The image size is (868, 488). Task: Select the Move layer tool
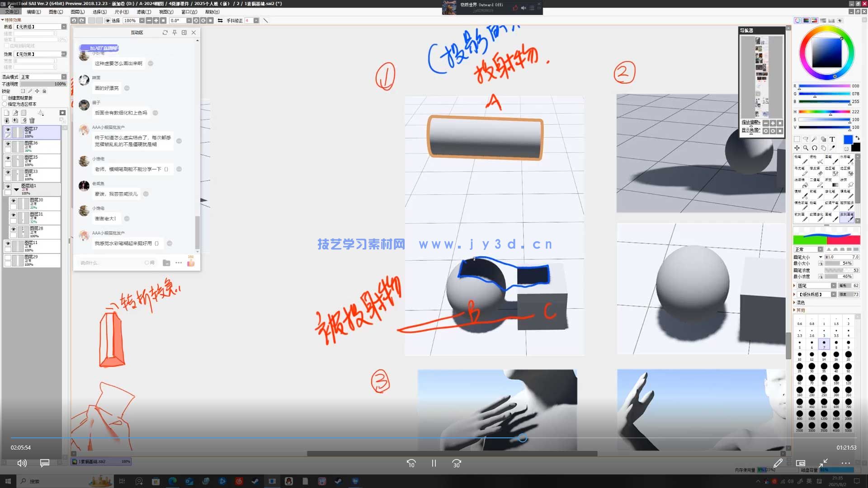coord(797,148)
